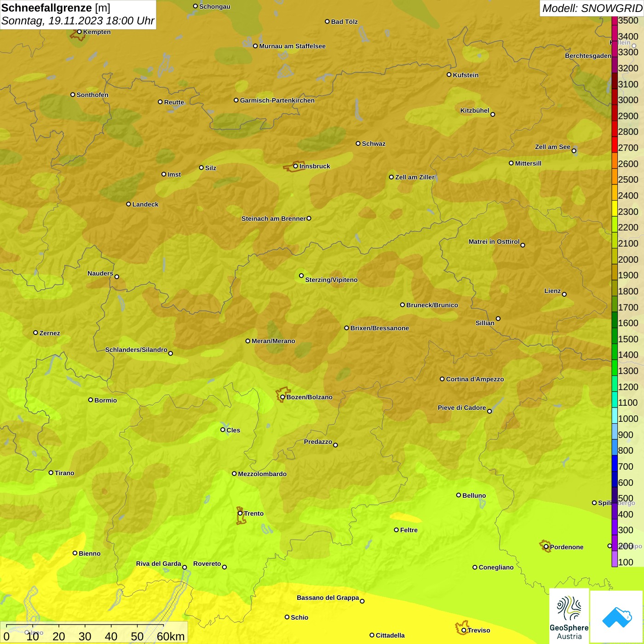Click the Cles label

[x=234, y=430]
